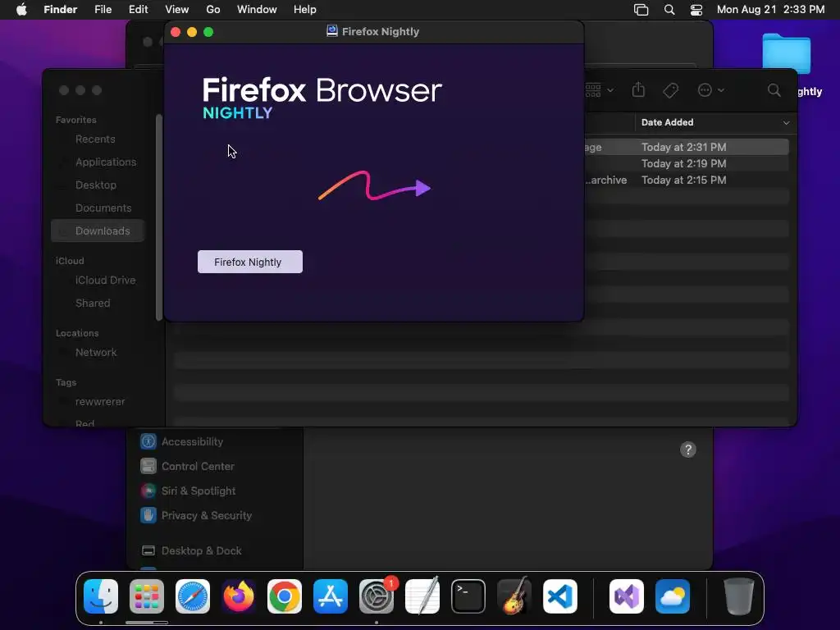The height and width of the screenshot is (630, 840).
Task: Open the Apple menu
Action: (x=21, y=10)
